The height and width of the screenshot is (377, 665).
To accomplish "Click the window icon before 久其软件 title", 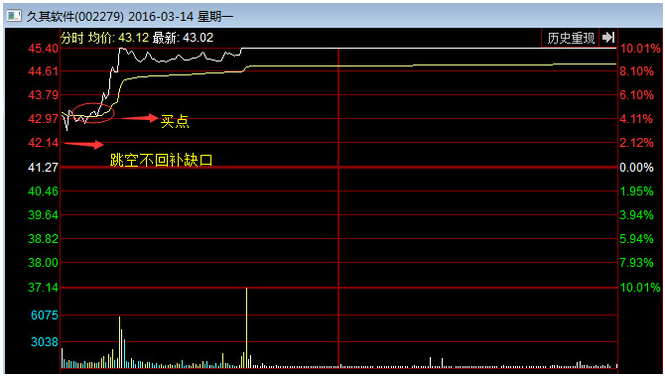I will [14, 16].
